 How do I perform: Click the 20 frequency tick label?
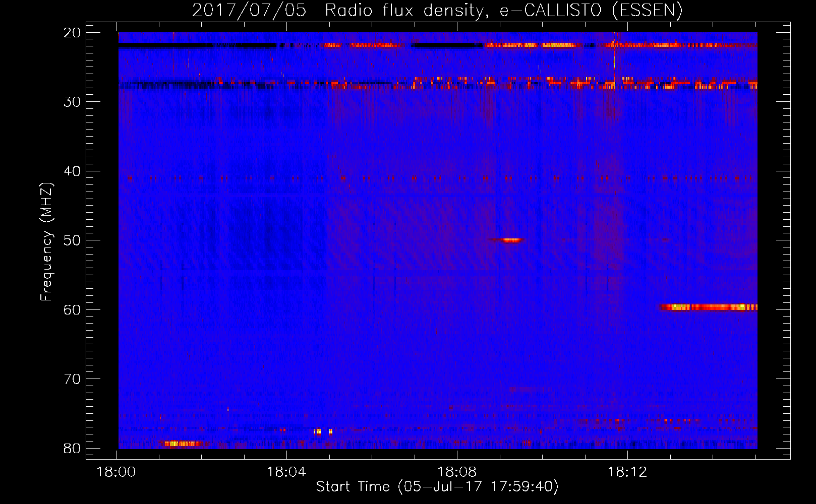72,33
